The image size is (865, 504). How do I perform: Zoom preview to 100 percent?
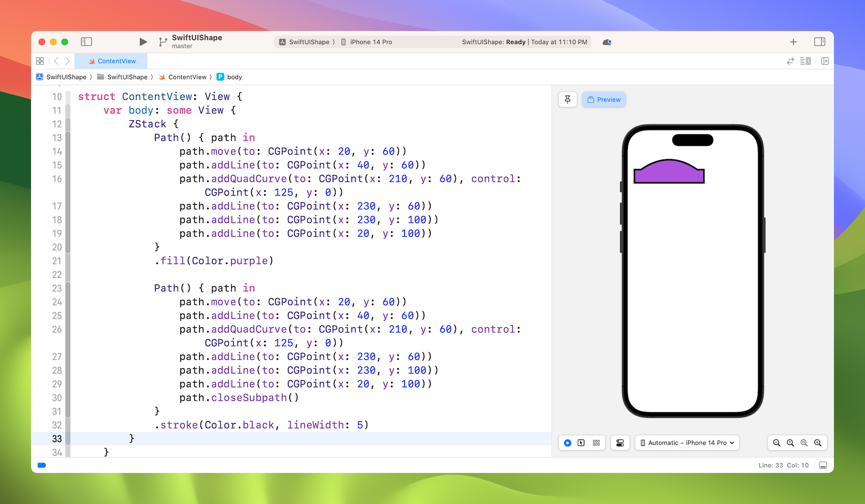[x=790, y=443]
